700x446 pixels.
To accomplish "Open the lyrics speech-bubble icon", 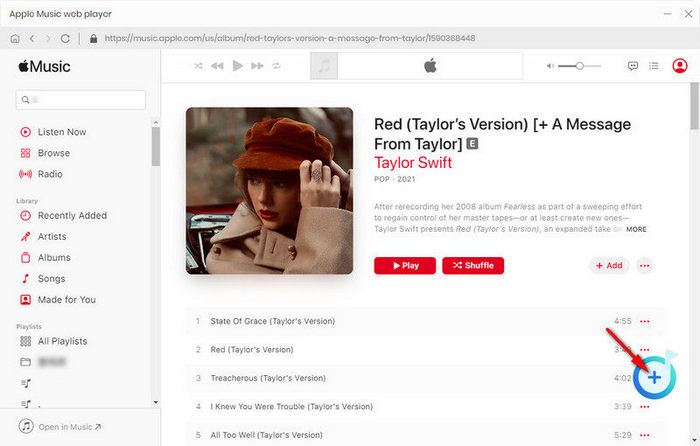I will pyautogui.click(x=633, y=66).
